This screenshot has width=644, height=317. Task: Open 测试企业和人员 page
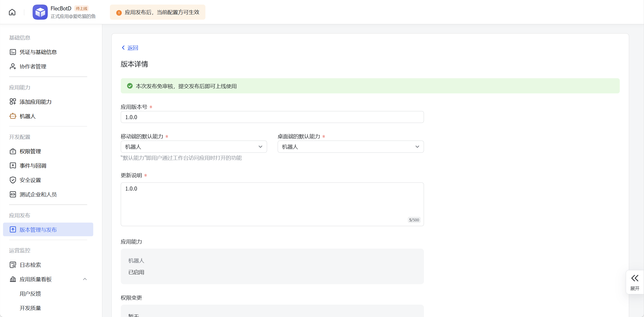tap(48, 194)
